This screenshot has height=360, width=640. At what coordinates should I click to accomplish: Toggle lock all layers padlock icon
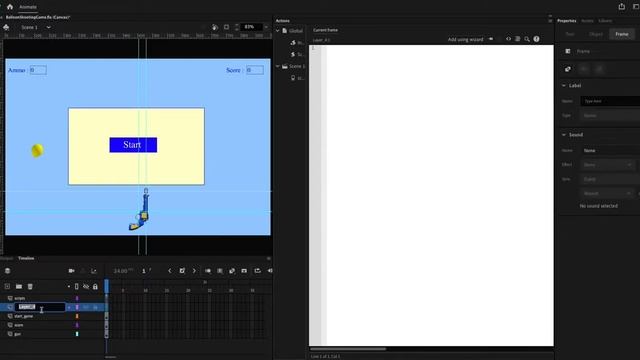tap(95, 287)
